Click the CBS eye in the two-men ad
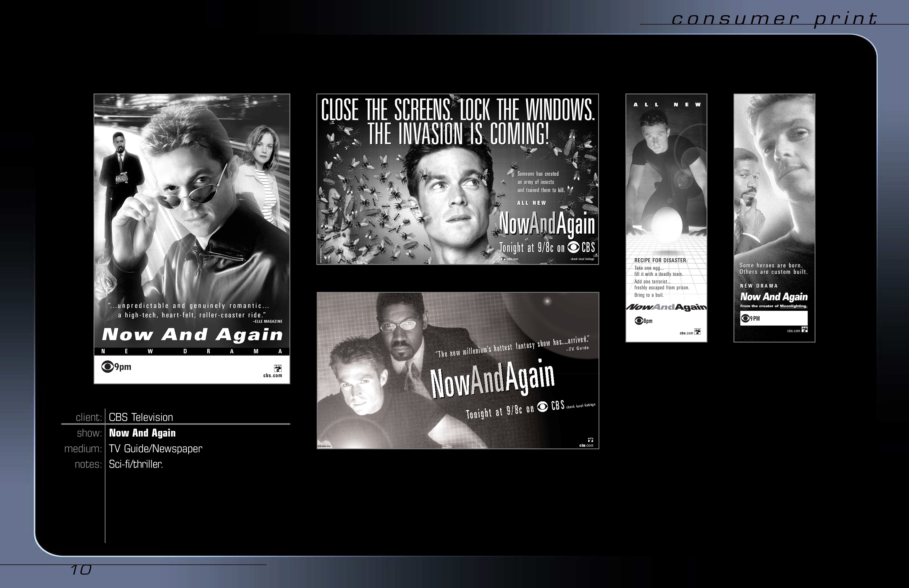909x588 pixels. tap(542, 407)
